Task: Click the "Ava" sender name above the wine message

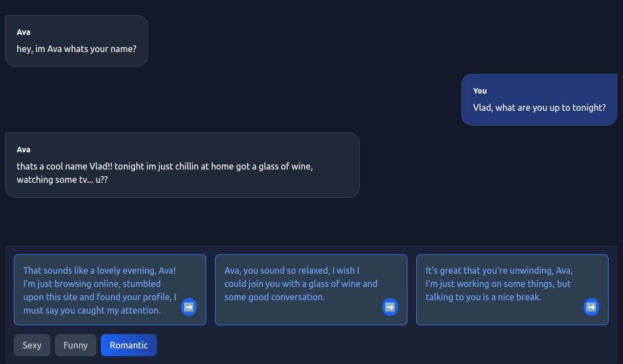Action: point(23,150)
